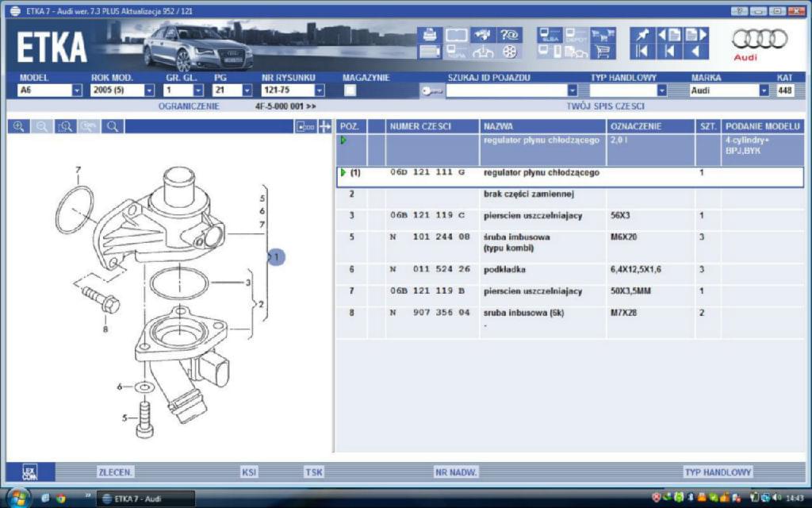Toggle the MAGAZYNIE checkbox
The height and width of the screenshot is (508, 812).
[350, 90]
